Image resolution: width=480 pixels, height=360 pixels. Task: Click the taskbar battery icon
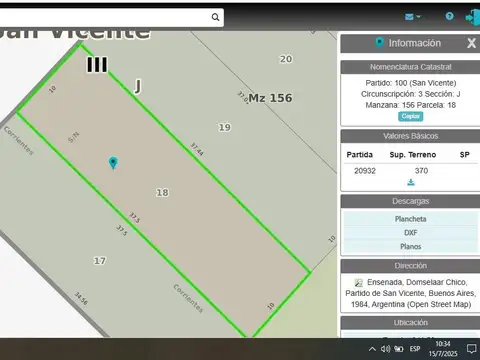399,349
